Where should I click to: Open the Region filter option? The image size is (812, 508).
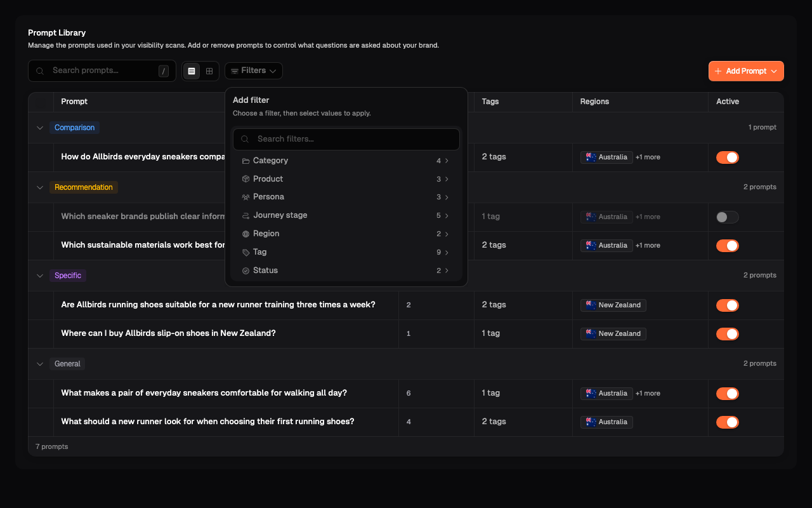coord(346,234)
